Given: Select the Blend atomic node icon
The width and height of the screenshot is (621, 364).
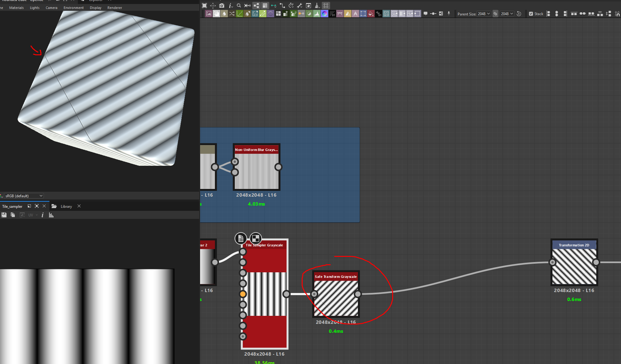Looking at the screenshot, I should 216,14.
